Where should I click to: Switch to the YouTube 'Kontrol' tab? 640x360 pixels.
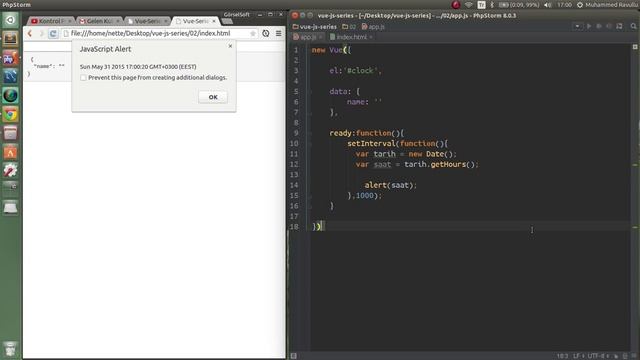click(51, 21)
